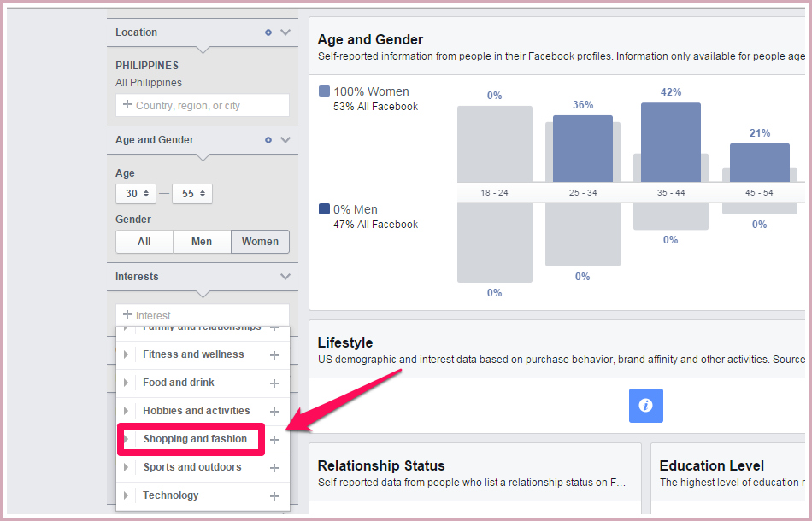The height and width of the screenshot is (521, 812).
Task: Click the 35 - 44 women bar
Action: click(x=670, y=142)
